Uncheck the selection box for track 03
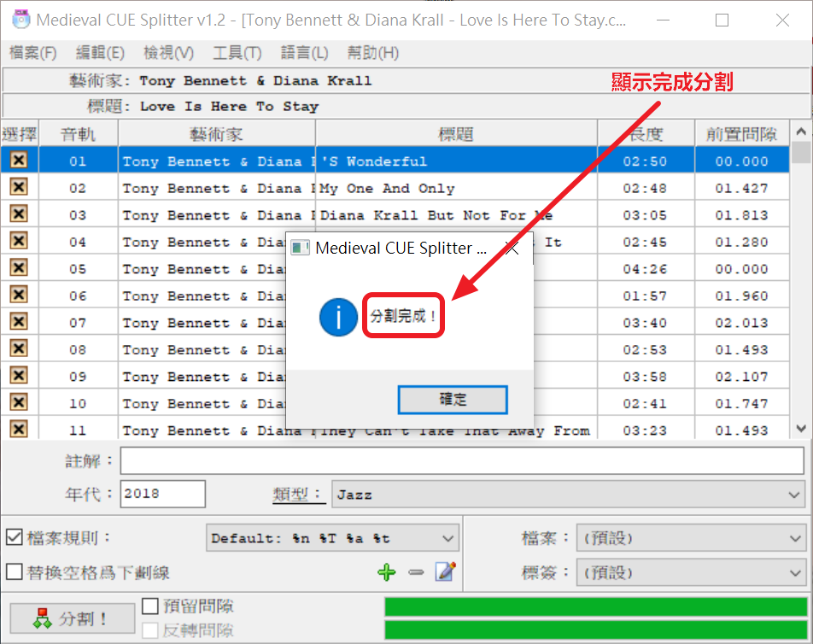 coord(19,214)
